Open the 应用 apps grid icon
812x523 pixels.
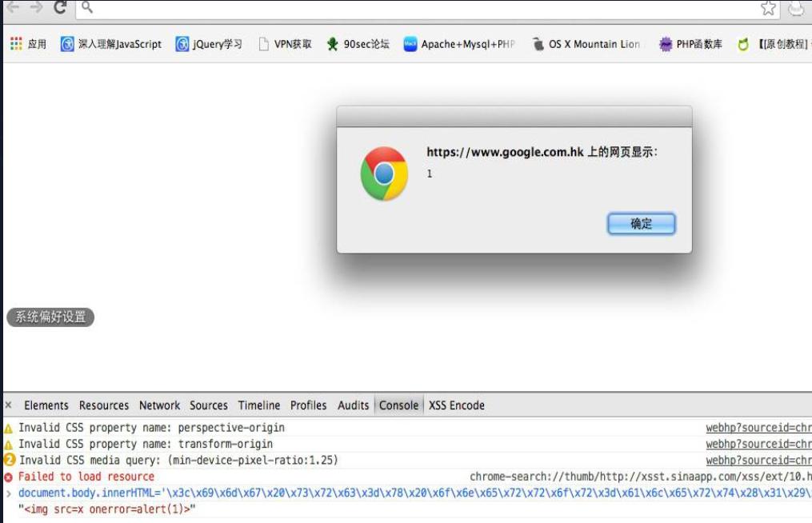tap(16, 44)
